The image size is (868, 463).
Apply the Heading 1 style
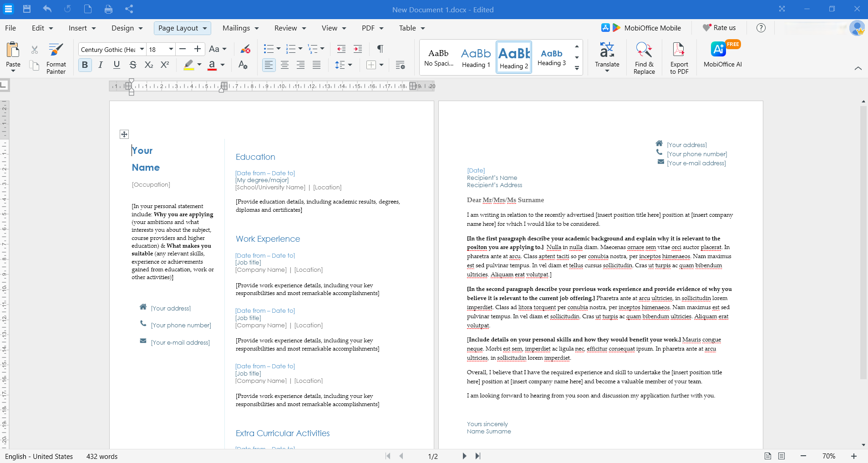click(x=476, y=57)
